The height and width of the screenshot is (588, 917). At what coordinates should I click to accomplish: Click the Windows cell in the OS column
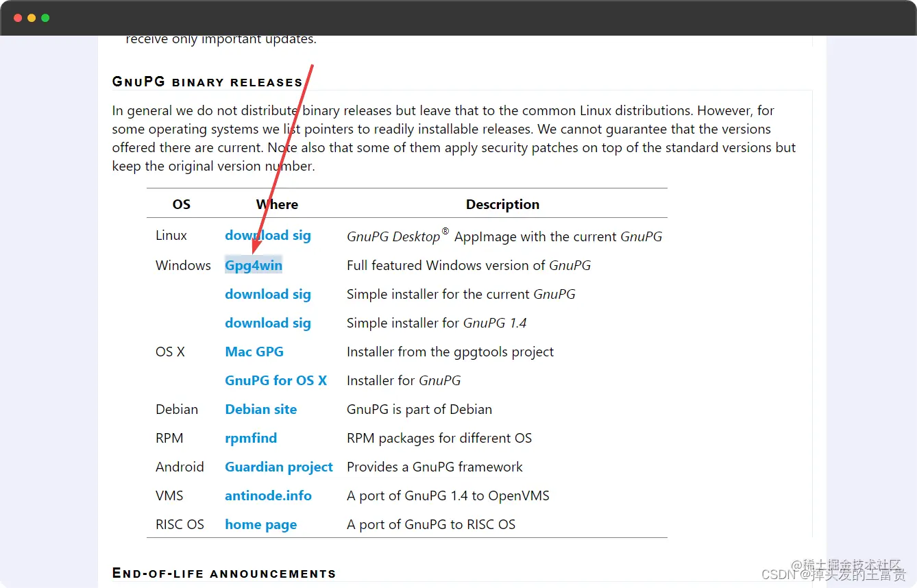tap(183, 265)
